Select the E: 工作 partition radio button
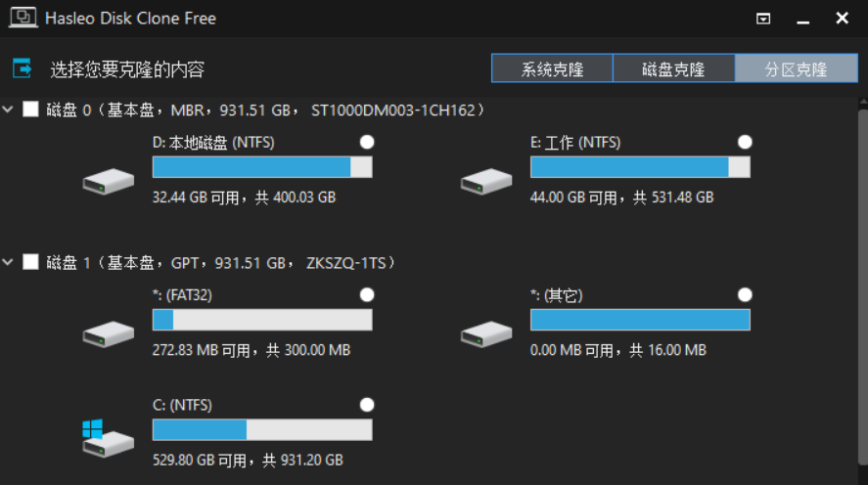 [x=745, y=143]
